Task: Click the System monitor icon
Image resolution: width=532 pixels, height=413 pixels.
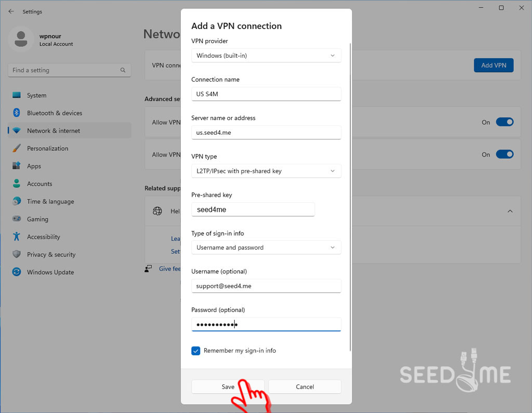Action: click(x=16, y=95)
